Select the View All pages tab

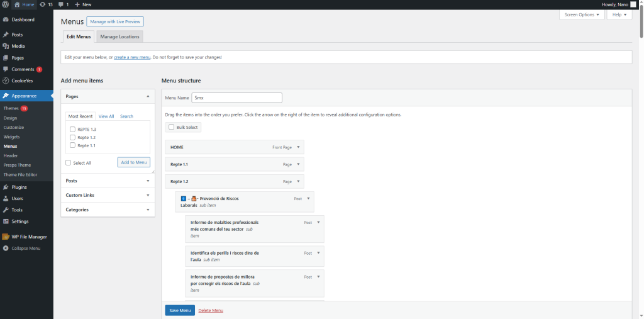[x=106, y=116]
